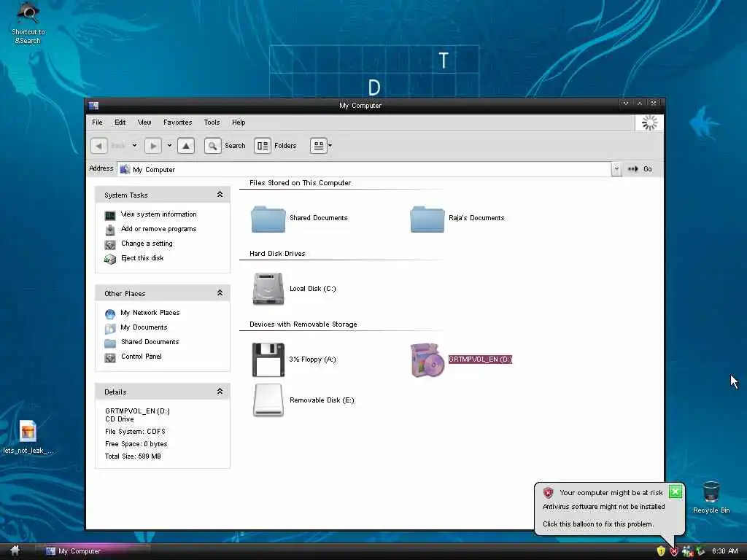747x560 pixels.
Task: Click the taskbar clock showing 6:30 AM
Action: [x=724, y=551]
